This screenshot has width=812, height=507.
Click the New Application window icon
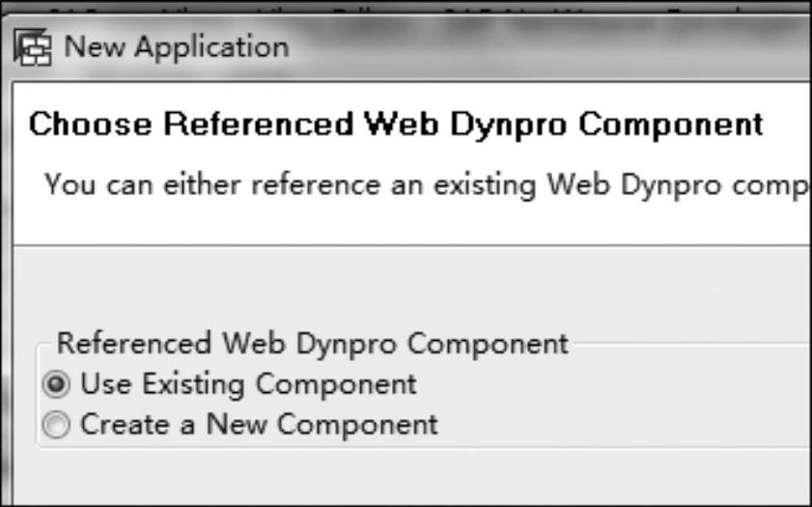33,47
